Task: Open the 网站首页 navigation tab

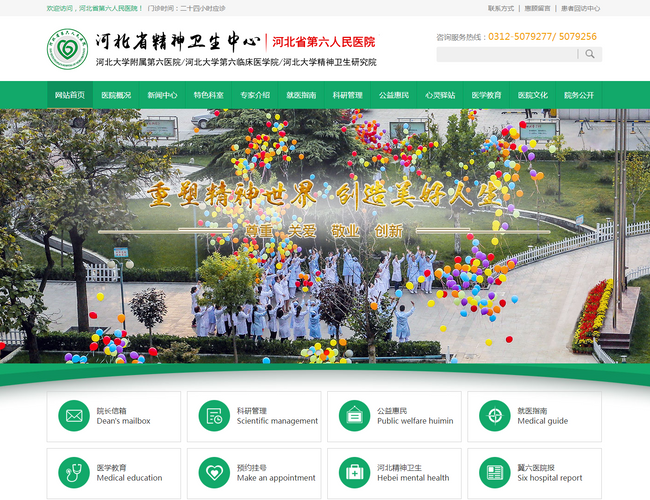Action: pyautogui.click(x=69, y=95)
